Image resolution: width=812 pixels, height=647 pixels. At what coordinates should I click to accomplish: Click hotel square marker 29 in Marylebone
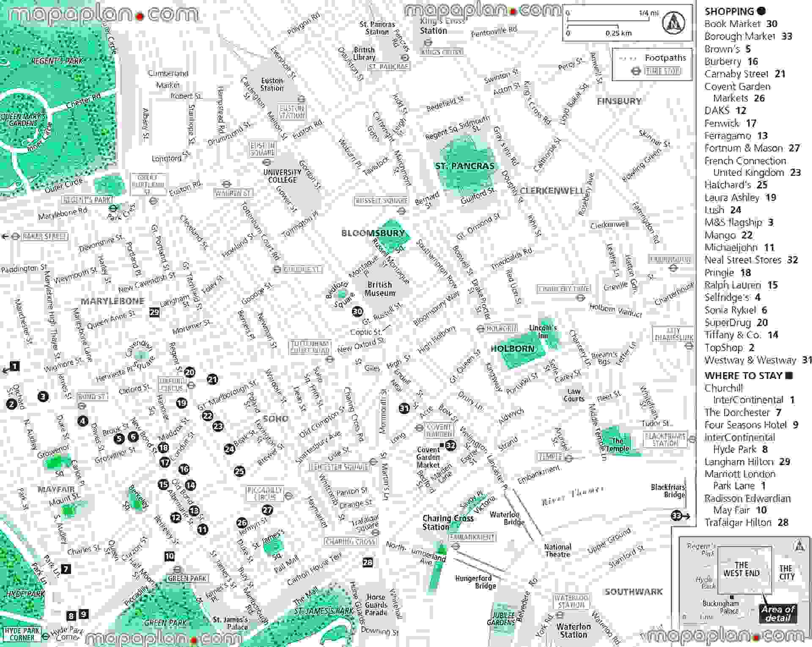coord(154,312)
